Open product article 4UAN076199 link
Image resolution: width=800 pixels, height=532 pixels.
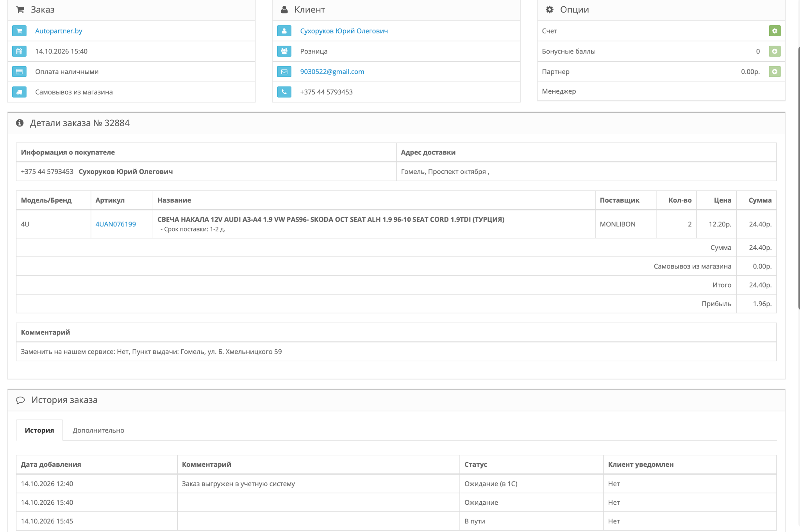pos(116,224)
